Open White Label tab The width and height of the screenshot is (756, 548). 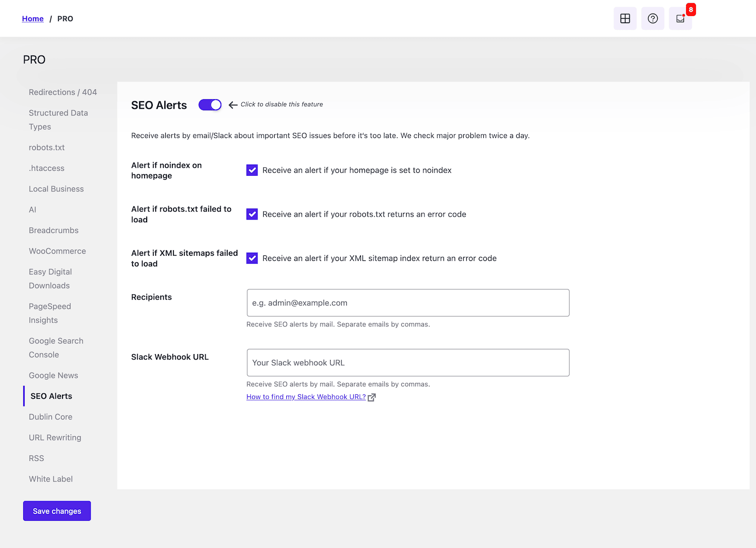coord(51,478)
